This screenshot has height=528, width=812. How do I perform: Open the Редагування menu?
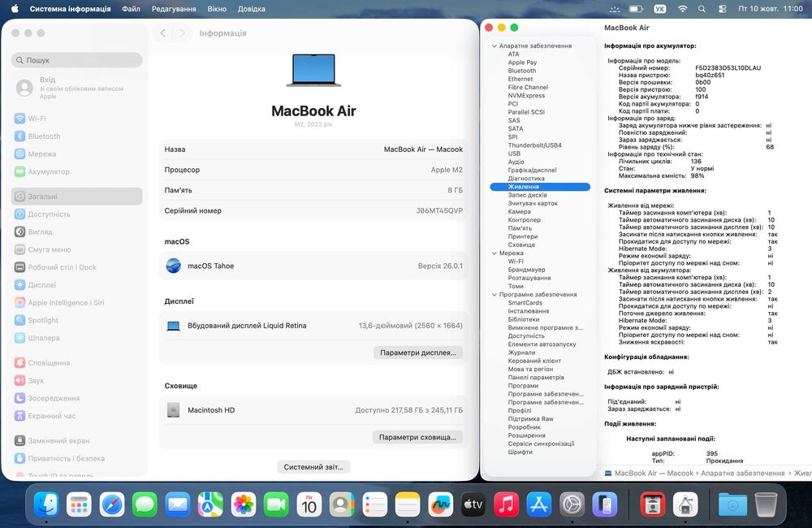point(174,9)
